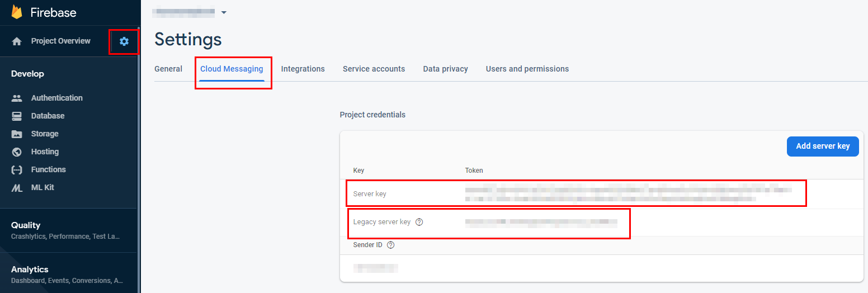Screen dimensions: 868x293
Task: Switch to Users and permissions tab
Action: 527,69
